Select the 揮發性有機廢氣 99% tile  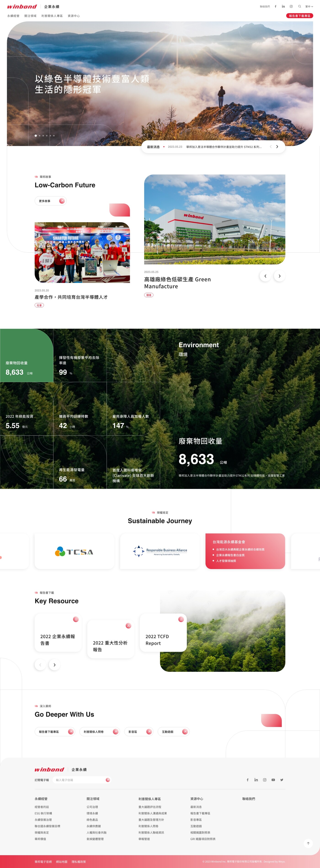(80, 355)
